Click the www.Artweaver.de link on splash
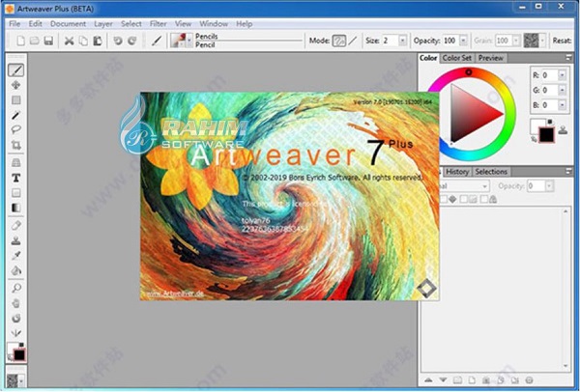 coord(175,294)
